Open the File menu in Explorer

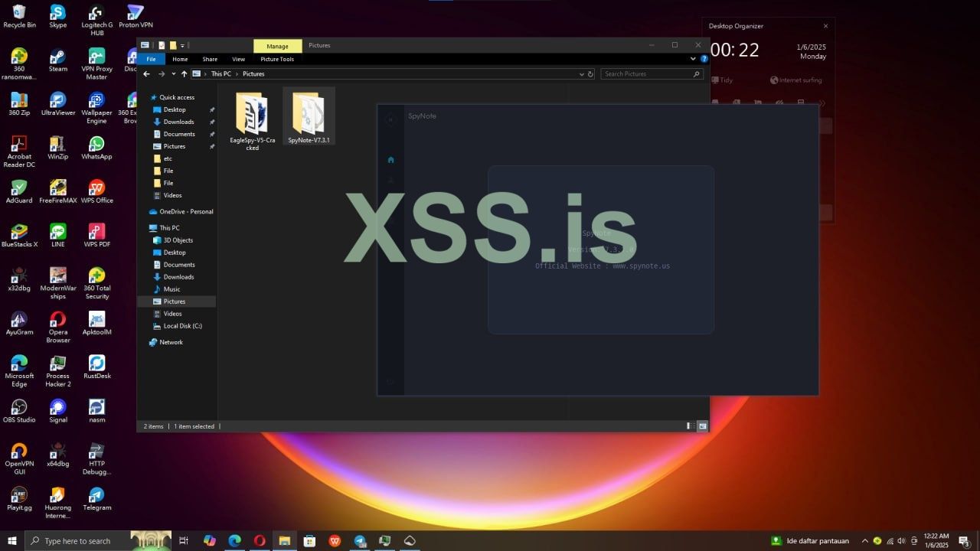[x=151, y=59]
